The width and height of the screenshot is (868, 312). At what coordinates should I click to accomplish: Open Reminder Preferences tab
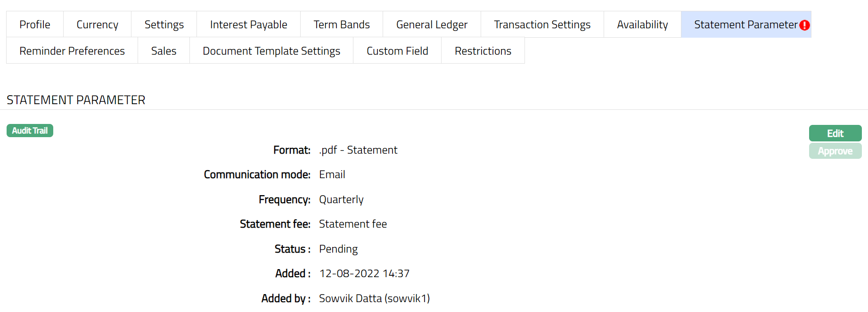(x=72, y=51)
